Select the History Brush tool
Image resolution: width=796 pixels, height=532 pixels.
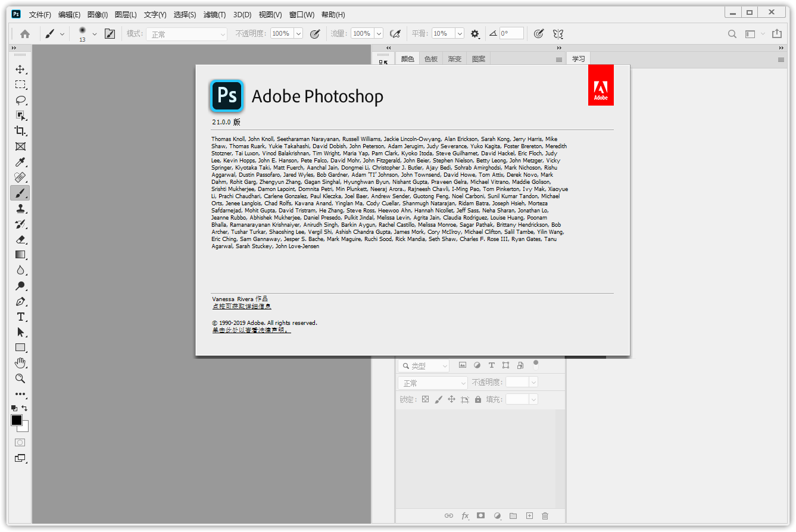click(x=20, y=224)
